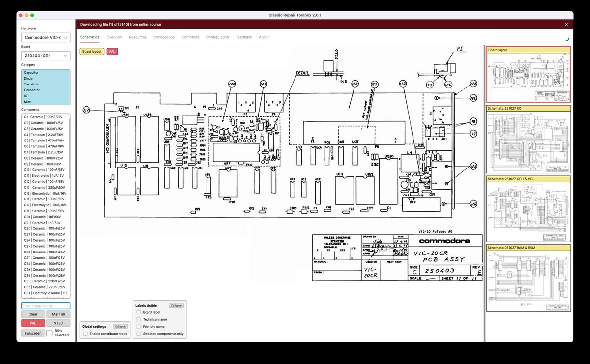Select component C11 Electrolytic 1uF/16V
Image resolution: width=590 pixels, height=364 pixels.
tap(45, 175)
